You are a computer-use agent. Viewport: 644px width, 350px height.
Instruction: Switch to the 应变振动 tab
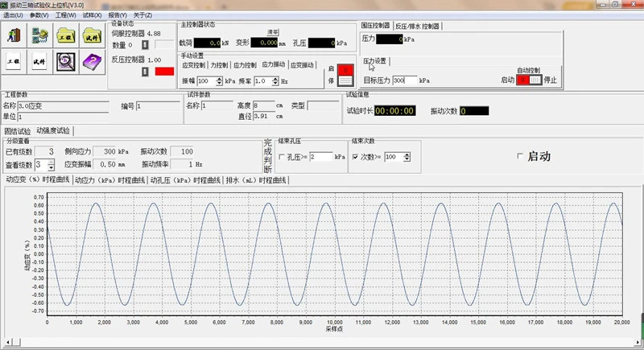[302, 65]
